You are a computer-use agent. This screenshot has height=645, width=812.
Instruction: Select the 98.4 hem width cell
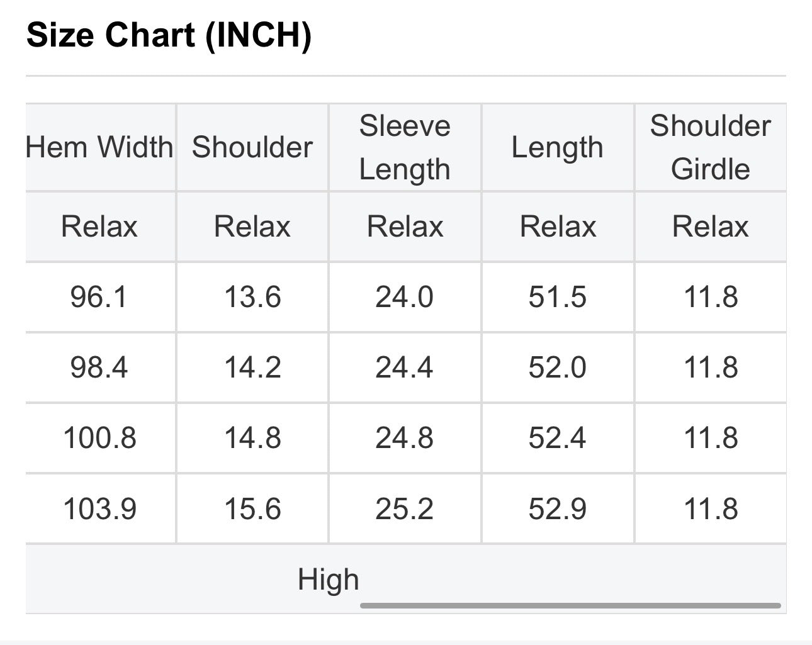point(99,367)
